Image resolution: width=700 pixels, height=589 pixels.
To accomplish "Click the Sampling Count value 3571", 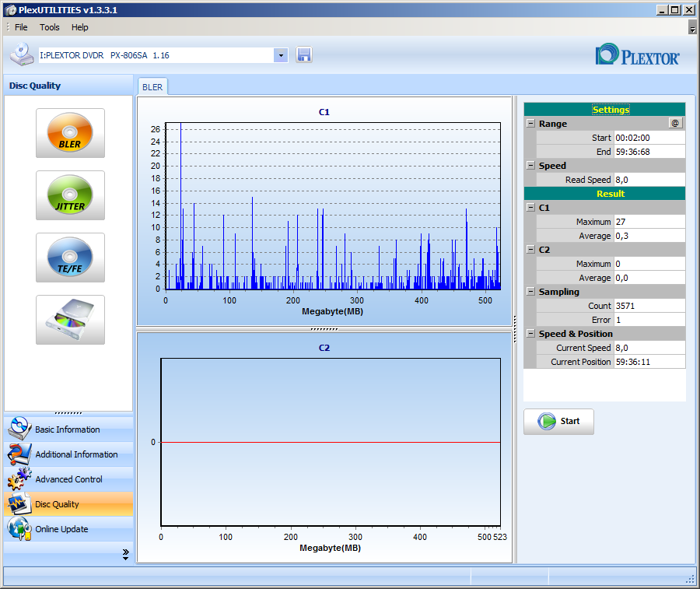I will click(x=649, y=306).
